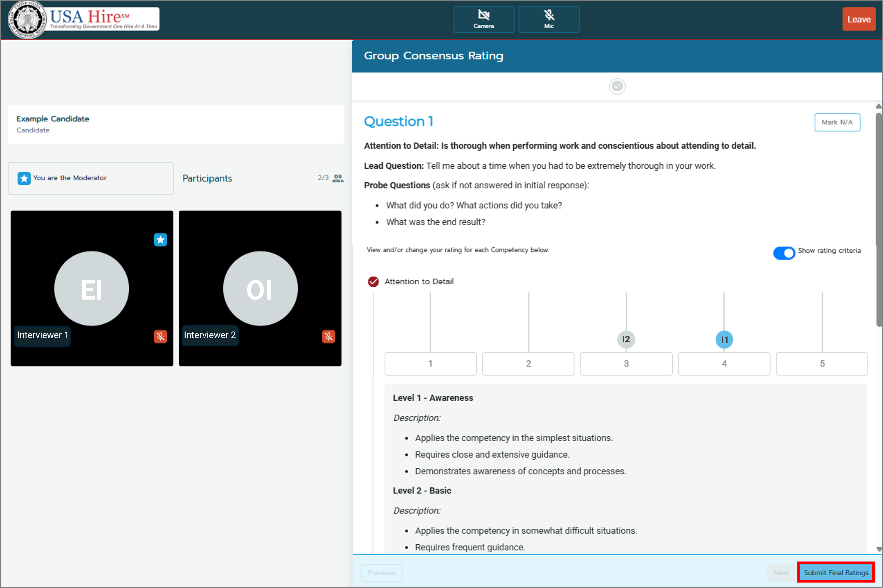
Task: Click the 2/3 participant count
Action: (323, 178)
